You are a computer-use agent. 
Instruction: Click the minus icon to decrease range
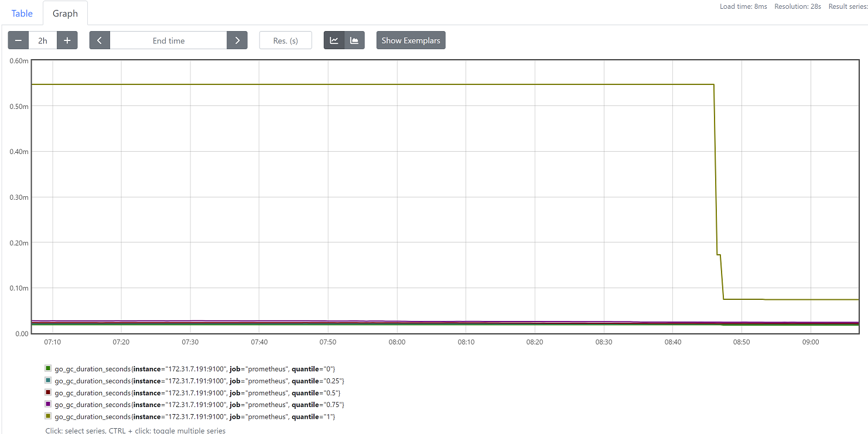pos(18,40)
